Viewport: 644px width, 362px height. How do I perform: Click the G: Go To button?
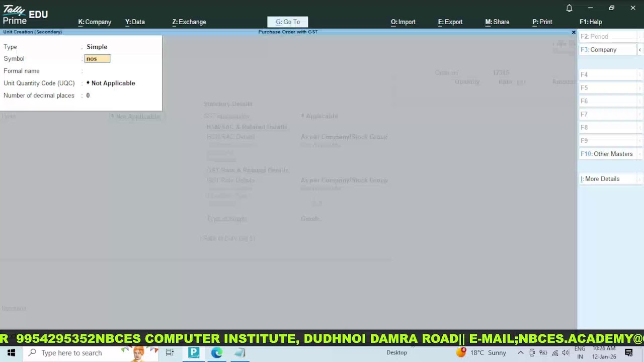288,22
